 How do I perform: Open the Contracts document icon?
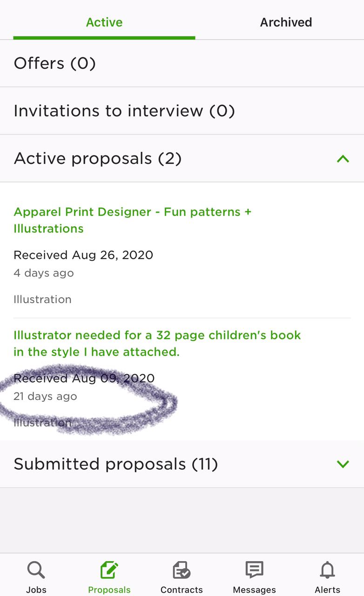click(x=182, y=570)
